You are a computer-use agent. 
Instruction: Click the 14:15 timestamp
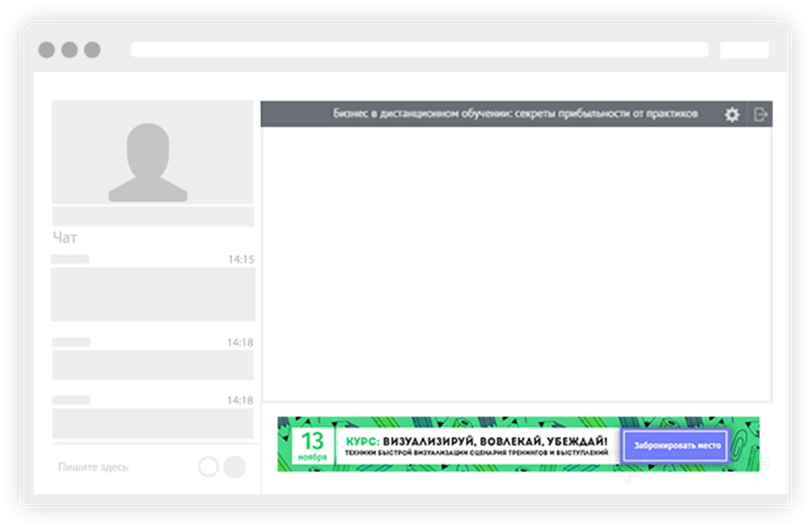pyautogui.click(x=240, y=259)
